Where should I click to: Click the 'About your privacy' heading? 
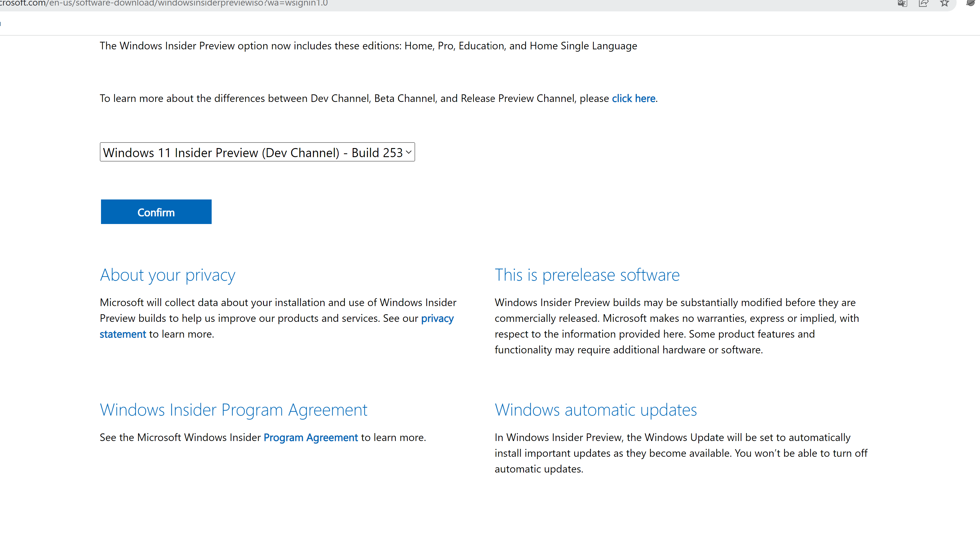(167, 275)
